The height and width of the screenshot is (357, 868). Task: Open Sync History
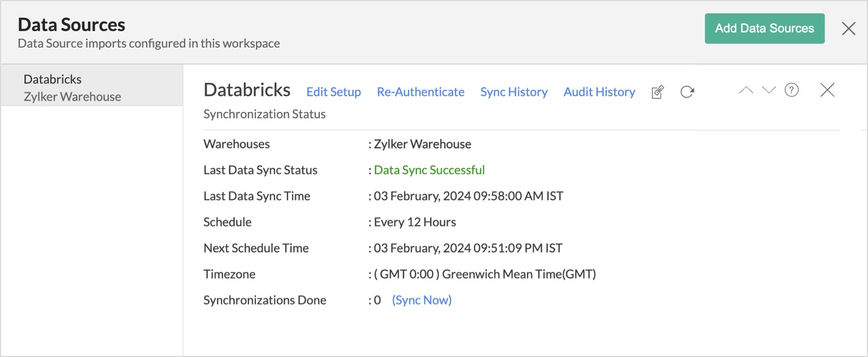click(x=514, y=92)
